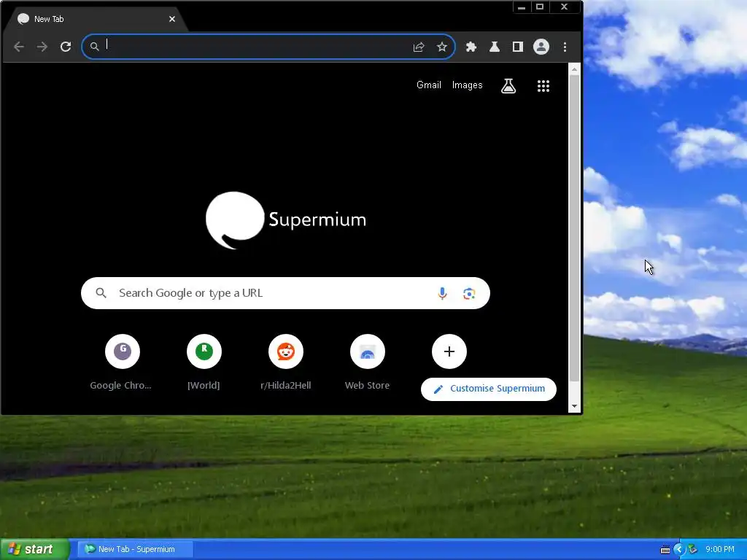Reload the page with the refresh icon
Image resolution: width=747 pixels, height=560 pixels.
click(66, 47)
